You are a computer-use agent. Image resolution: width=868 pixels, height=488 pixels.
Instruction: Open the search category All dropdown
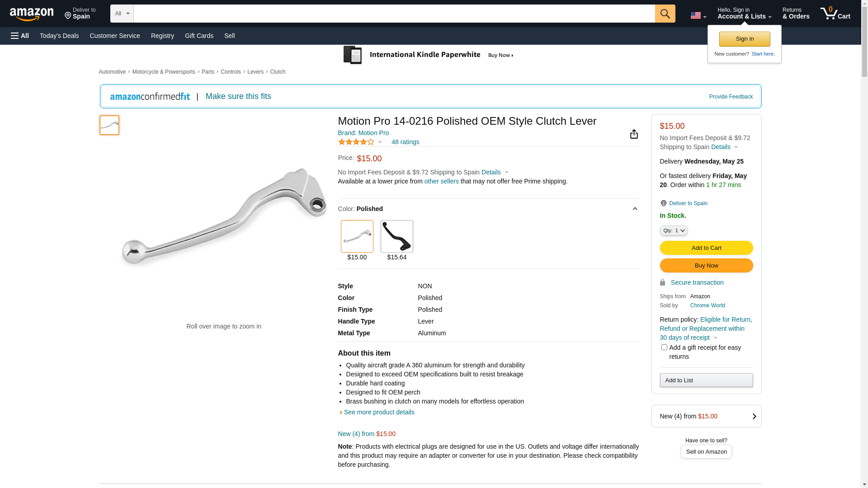click(x=122, y=14)
